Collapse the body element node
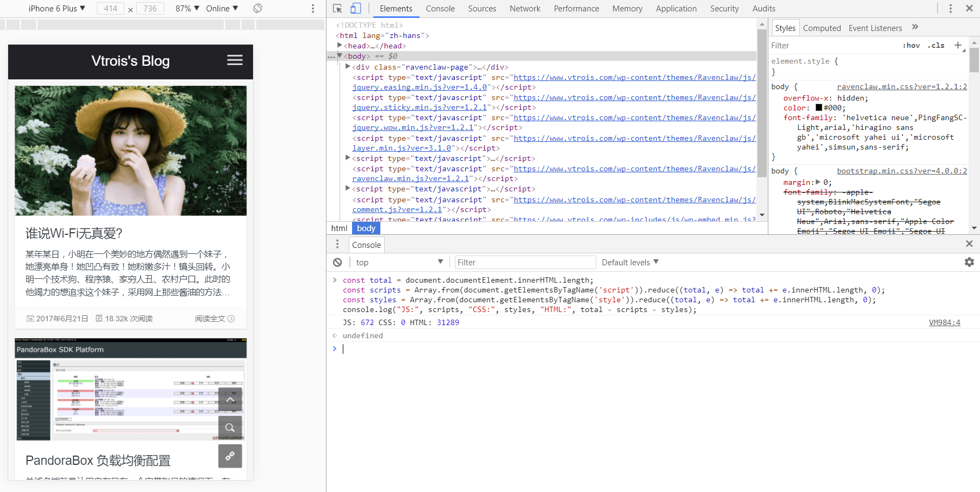This screenshot has width=980, height=492. pos(340,55)
